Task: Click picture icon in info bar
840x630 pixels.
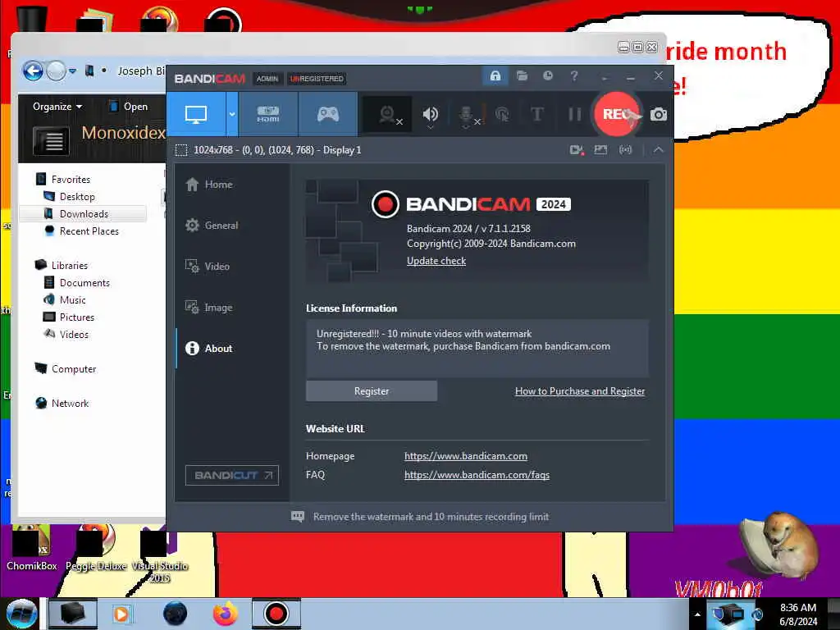Action: tap(600, 150)
